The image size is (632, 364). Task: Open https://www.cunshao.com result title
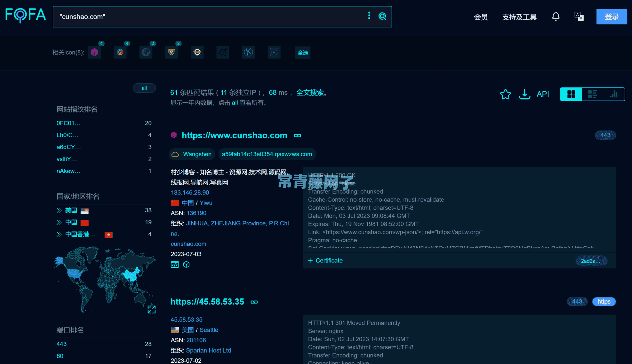(235, 135)
